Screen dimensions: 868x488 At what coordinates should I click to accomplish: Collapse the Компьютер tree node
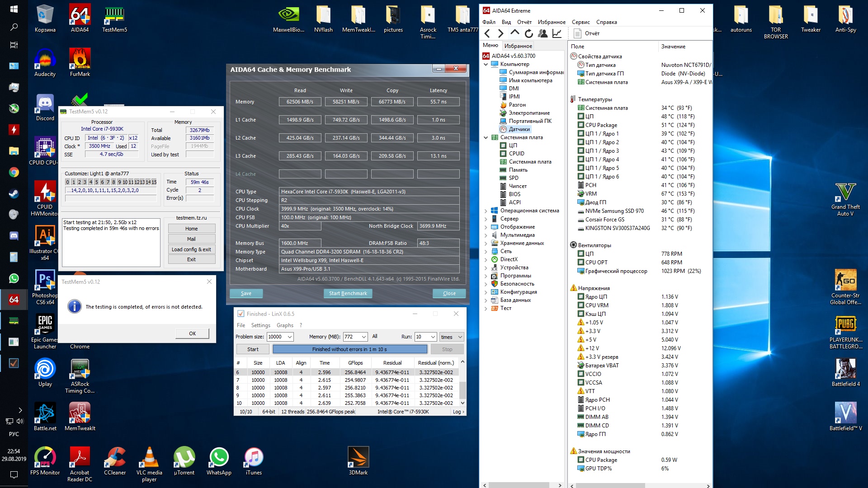486,64
